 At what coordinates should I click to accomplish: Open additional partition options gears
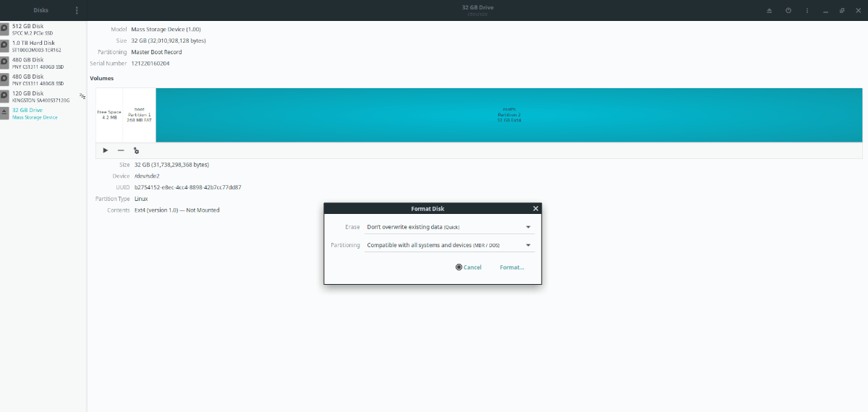click(136, 150)
